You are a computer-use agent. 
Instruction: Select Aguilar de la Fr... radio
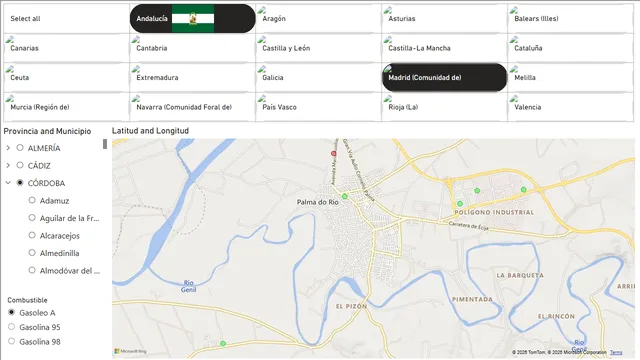[x=32, y=218]
